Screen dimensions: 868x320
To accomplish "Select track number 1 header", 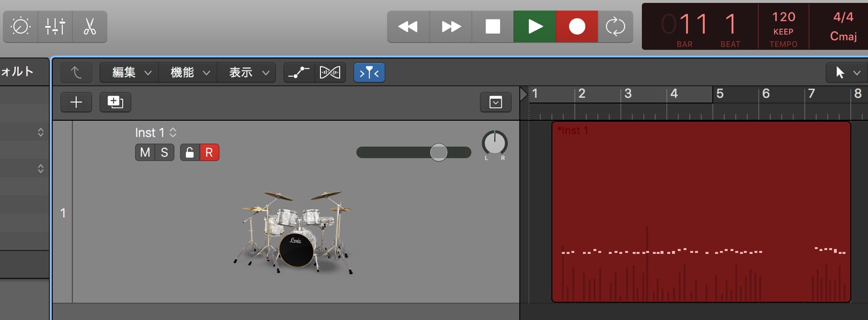I will click(x=63, y=212).
